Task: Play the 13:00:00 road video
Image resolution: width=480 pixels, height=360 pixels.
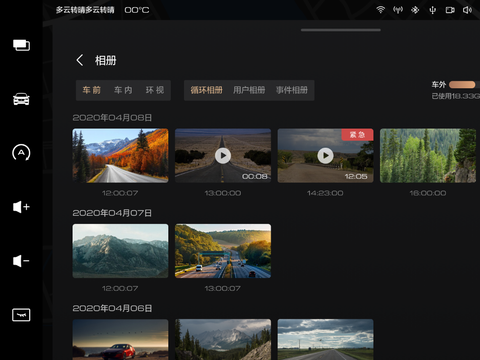Action: pos(223,156)
